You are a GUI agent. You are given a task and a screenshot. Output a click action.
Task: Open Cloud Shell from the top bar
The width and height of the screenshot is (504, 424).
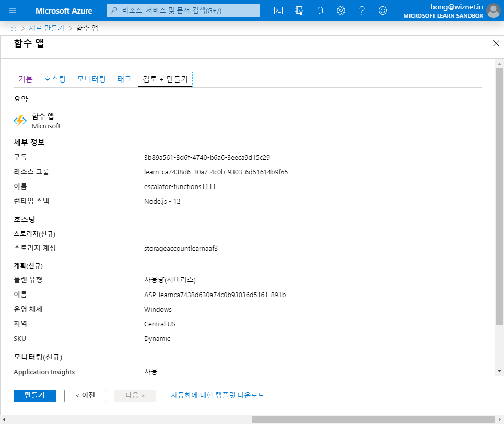[278, 10]
